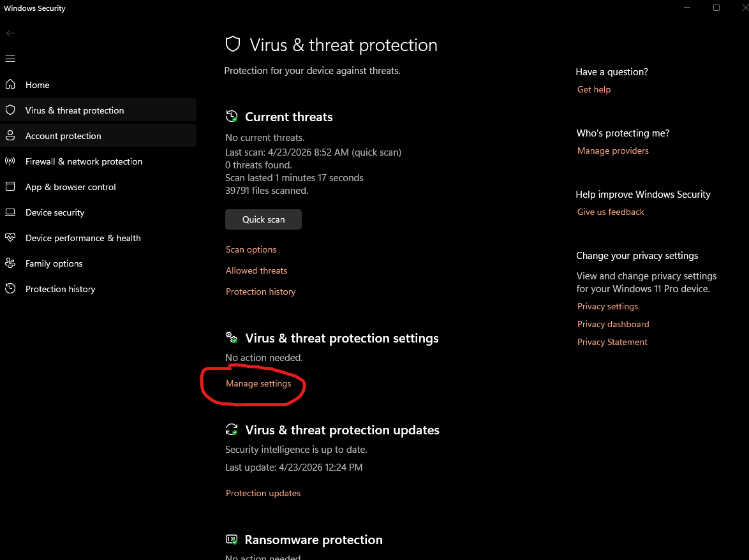
Task: Click the Protection history clock icon
Action: (x=10, y=289)
